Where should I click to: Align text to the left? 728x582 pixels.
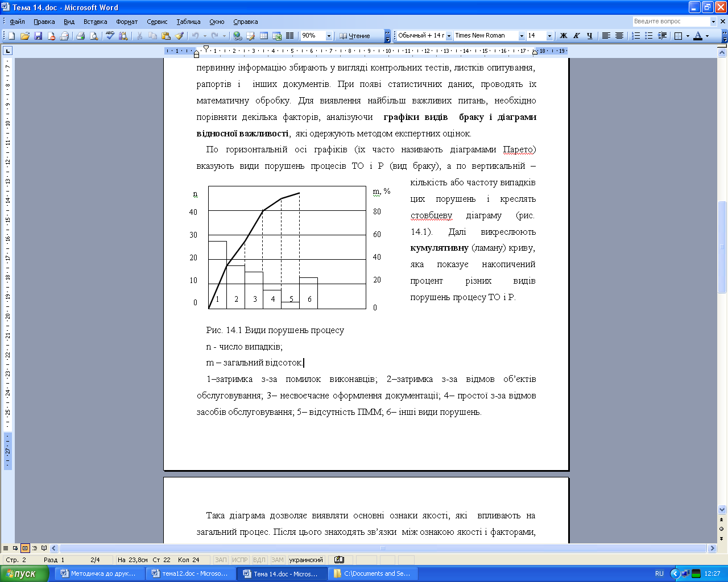pyautogui.click(x=606, y=36)
